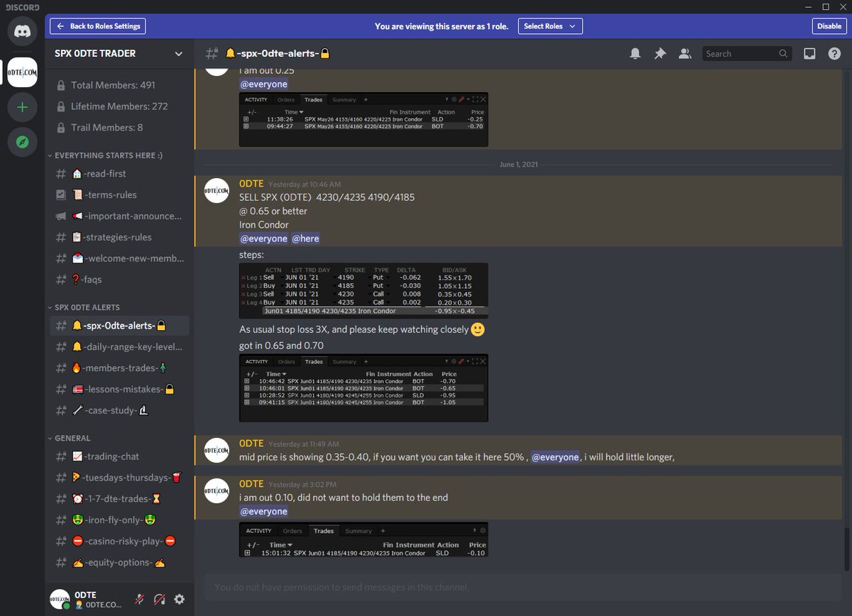Open 1-7-dte-trades channel
The width and height of the screenshot is (852, 616).
pos(119,498)
